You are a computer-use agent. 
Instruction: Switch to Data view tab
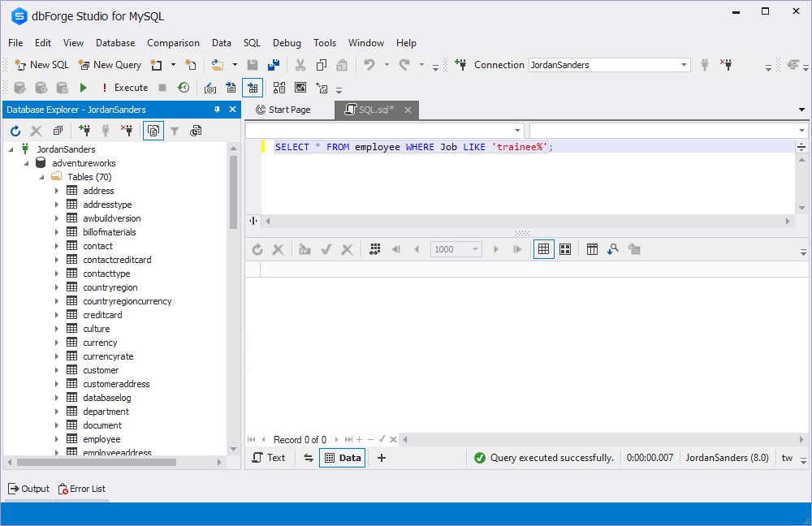343,458
